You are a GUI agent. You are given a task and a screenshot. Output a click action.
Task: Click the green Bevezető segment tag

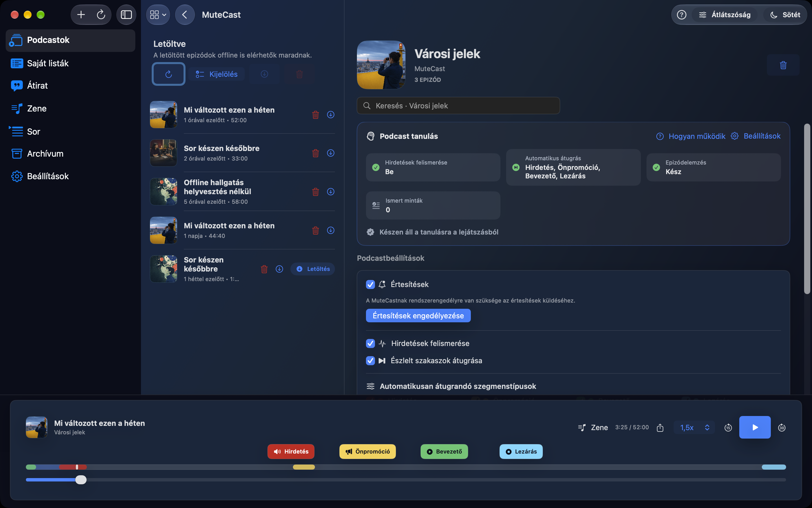(x=444, y=452)
